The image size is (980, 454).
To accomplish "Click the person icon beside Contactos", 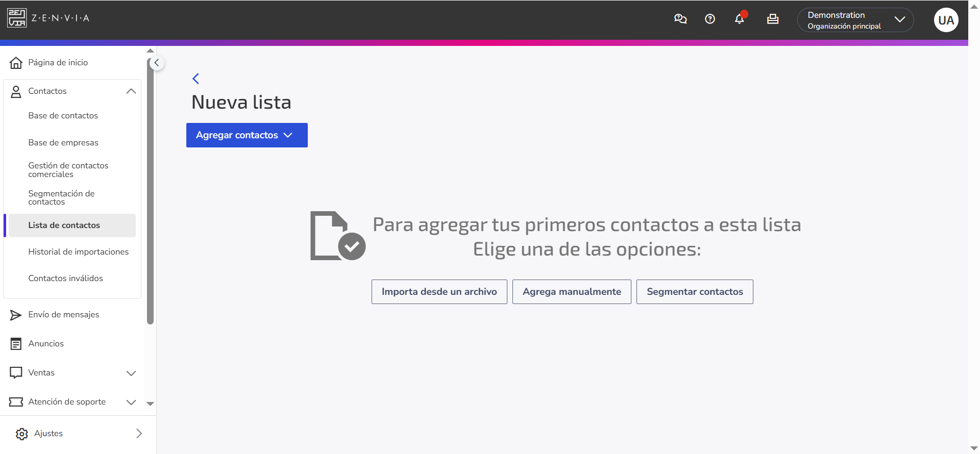I will coord(16,92).
